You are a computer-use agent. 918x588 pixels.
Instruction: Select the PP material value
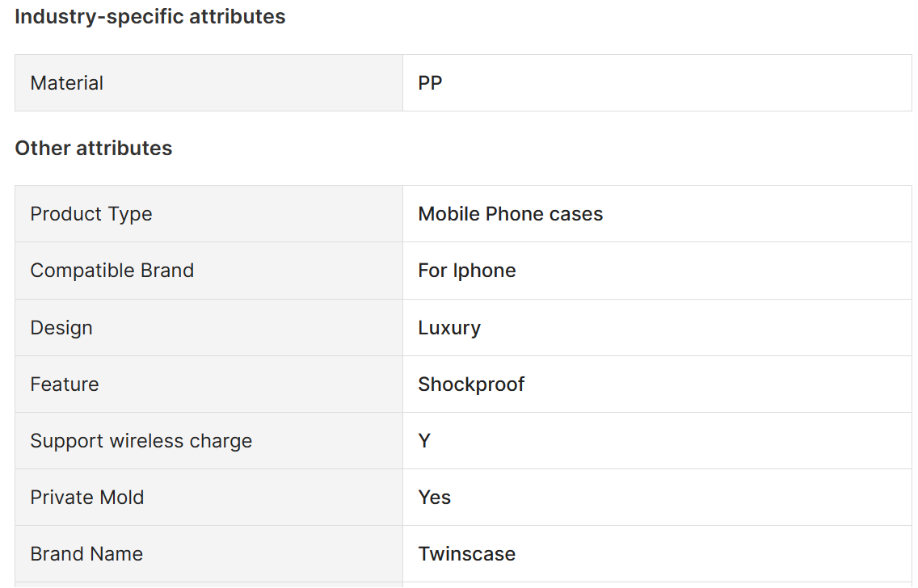pos(430,83)
